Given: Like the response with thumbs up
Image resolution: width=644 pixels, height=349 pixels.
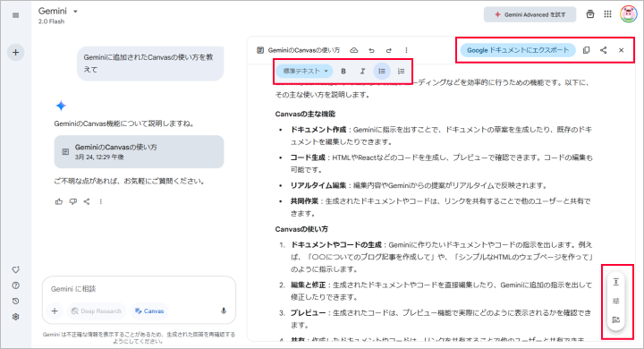Looking at the screenshot, I should coord(59,201).
